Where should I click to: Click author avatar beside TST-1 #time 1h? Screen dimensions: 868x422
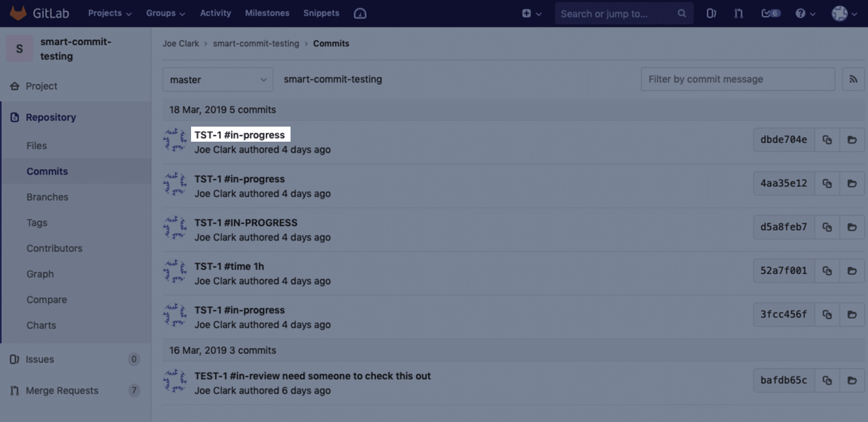click(175, 271)
